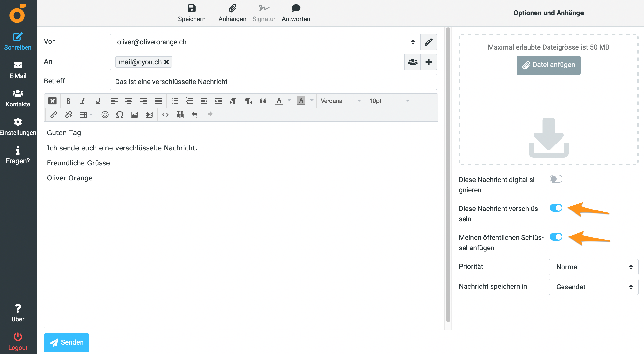Screen dimensions: 644x354
Task: Click the blockquote icon
Action: coord(263,101)
